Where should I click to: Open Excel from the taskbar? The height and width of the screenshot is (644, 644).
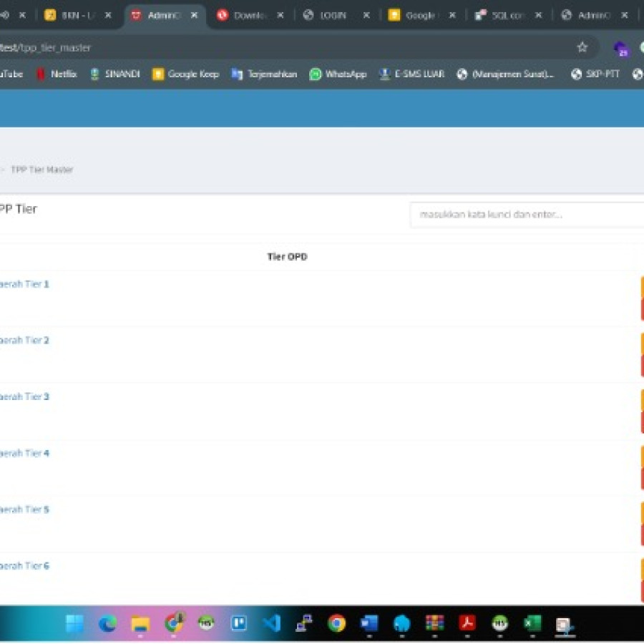click(532, 623)
